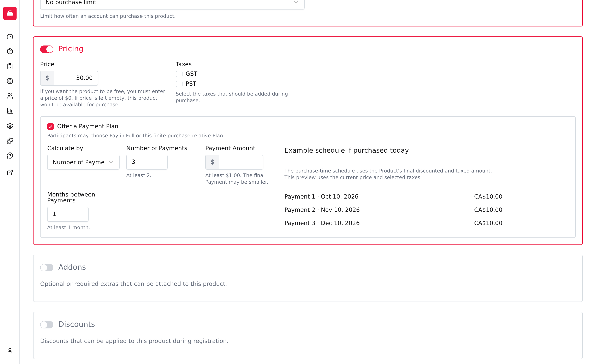The height and width of the screenshot is (364, 596).
Task: Click the Taxes label
Action: 184,64
